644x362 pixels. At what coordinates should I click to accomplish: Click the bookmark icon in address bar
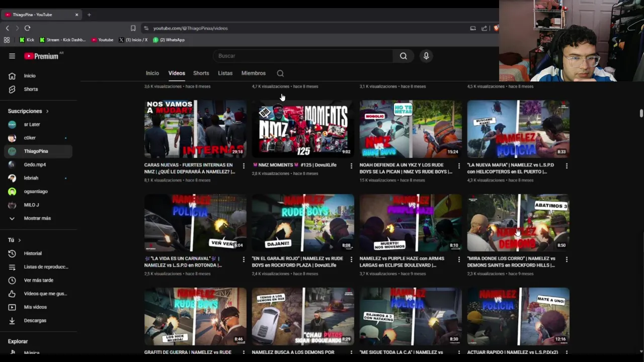(x=133, y=28)
